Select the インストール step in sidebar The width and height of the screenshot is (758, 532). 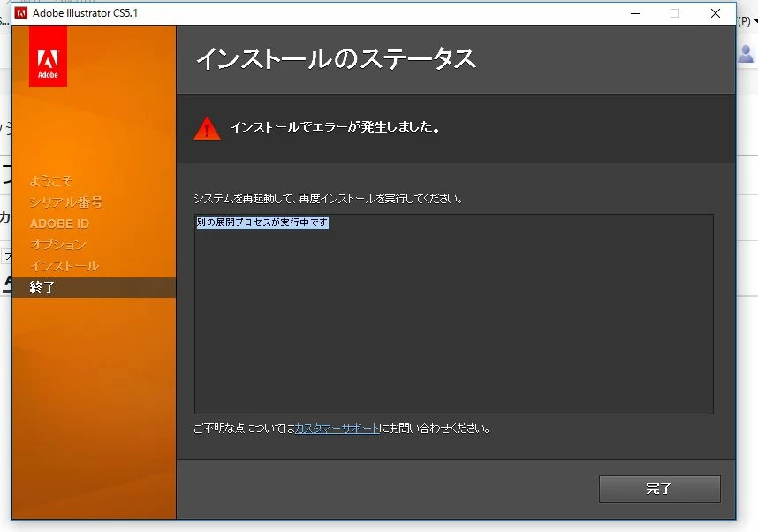64,265
